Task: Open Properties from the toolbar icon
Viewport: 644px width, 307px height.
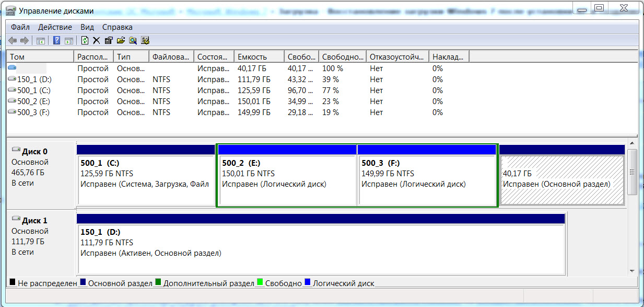Action: point(109,40)
